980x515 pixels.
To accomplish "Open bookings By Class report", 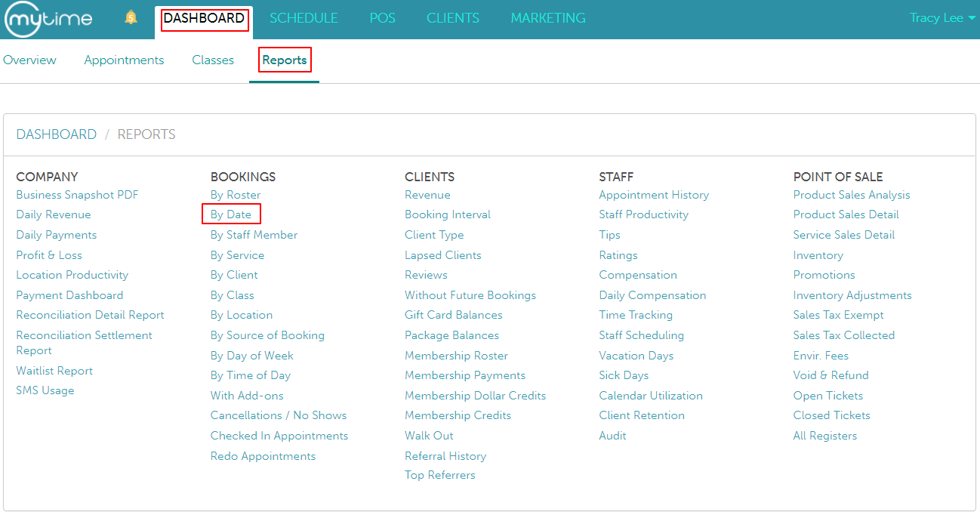I will point(233,295).
